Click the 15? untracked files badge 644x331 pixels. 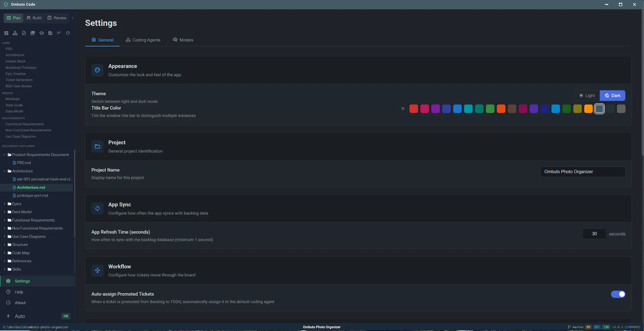tap(597, 327)
